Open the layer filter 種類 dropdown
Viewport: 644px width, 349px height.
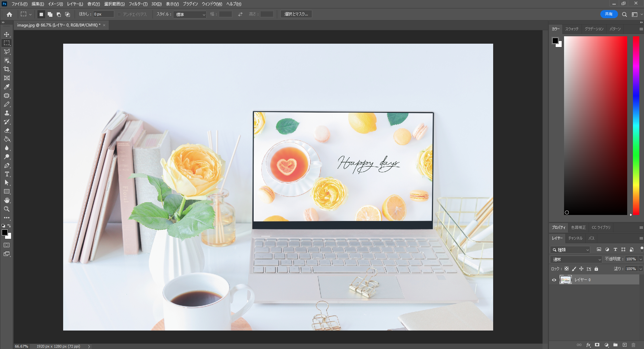click(570, 250)
